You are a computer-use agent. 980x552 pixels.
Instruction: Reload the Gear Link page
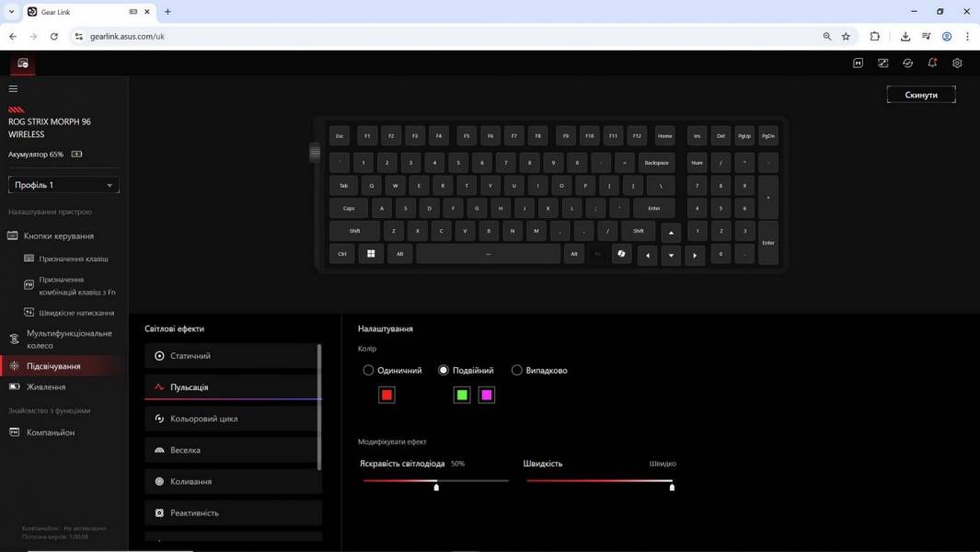tap(53, 36)
